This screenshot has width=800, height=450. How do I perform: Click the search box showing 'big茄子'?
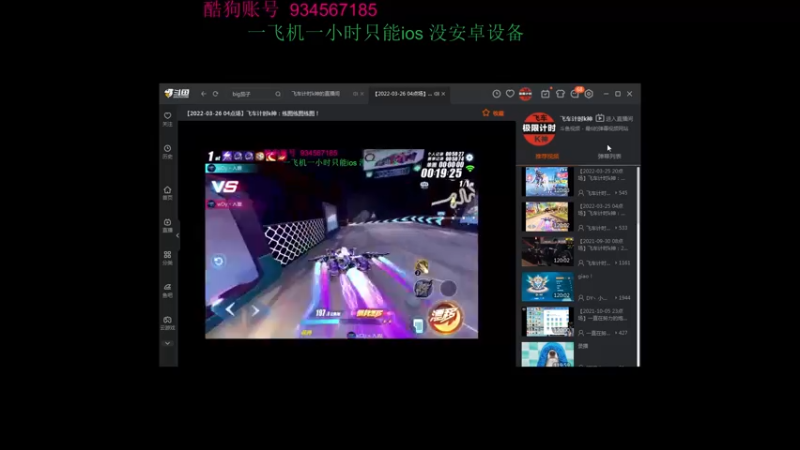point(252,94)
